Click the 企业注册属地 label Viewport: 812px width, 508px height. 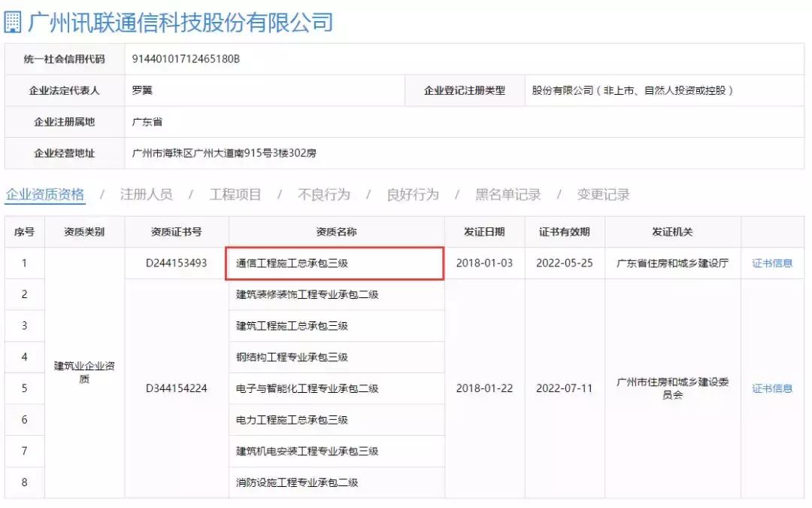coord(64,122)
